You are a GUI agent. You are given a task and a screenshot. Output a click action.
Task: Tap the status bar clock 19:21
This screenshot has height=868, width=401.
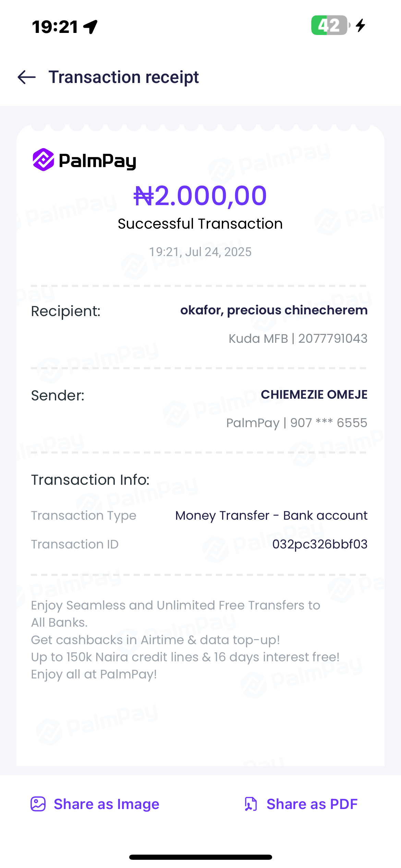pos(55,27)
